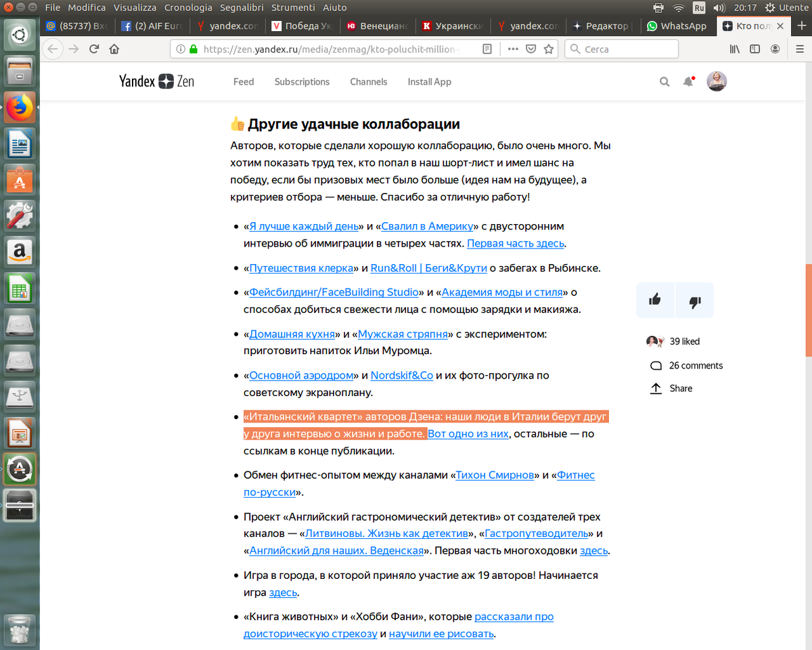
Task: Toggle reader view in the address bar
Action: click(x=487, y=49)
